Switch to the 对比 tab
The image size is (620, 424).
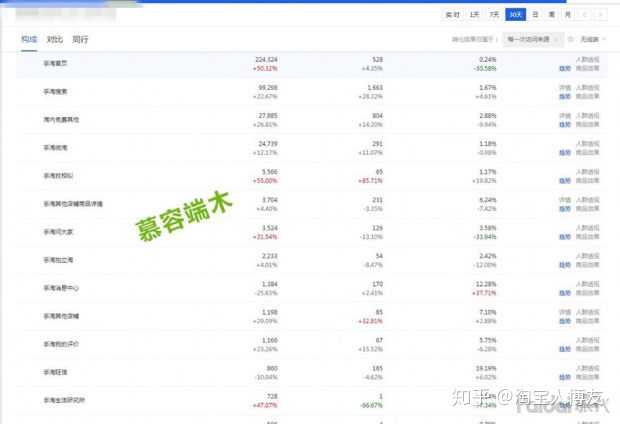pos(55,39)
